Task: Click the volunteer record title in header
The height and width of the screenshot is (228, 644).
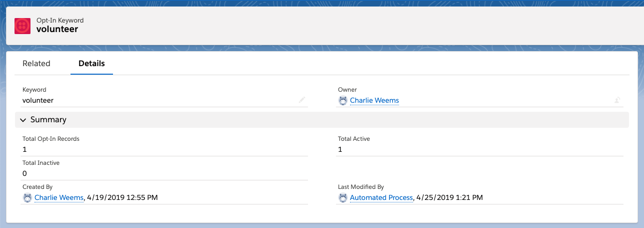Action: click(x=57, y=30)
